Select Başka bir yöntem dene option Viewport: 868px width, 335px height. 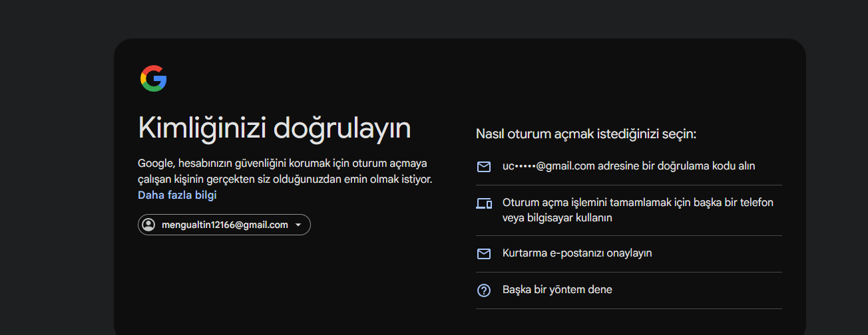[x=629, y=290]
